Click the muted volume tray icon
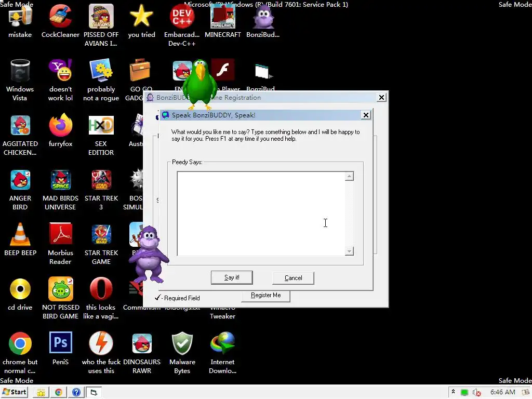Viewport: 532px width, 399px height. coord(476,393)
